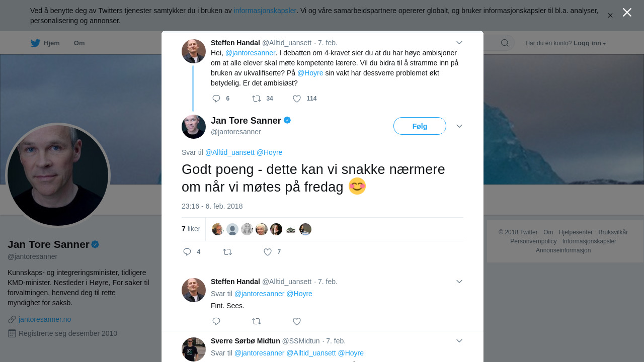Reply to the 'Fint. Sees.' tweet

tap(216, 321)
